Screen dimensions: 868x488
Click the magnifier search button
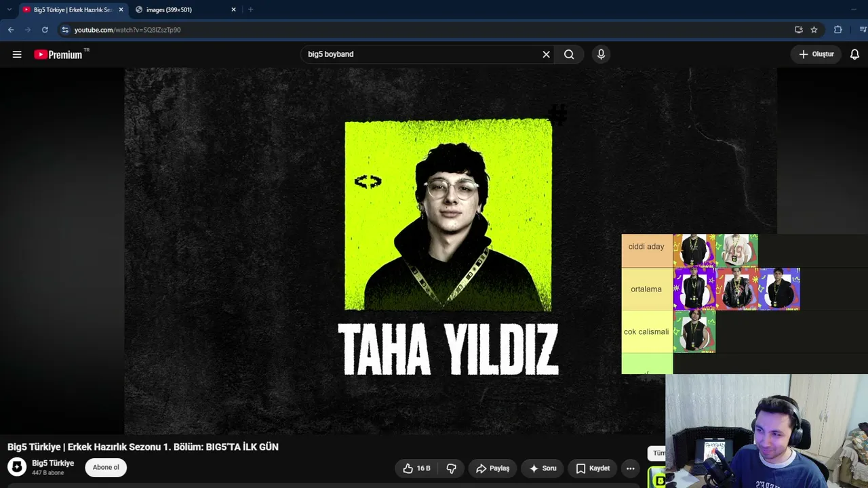[569, 54]
